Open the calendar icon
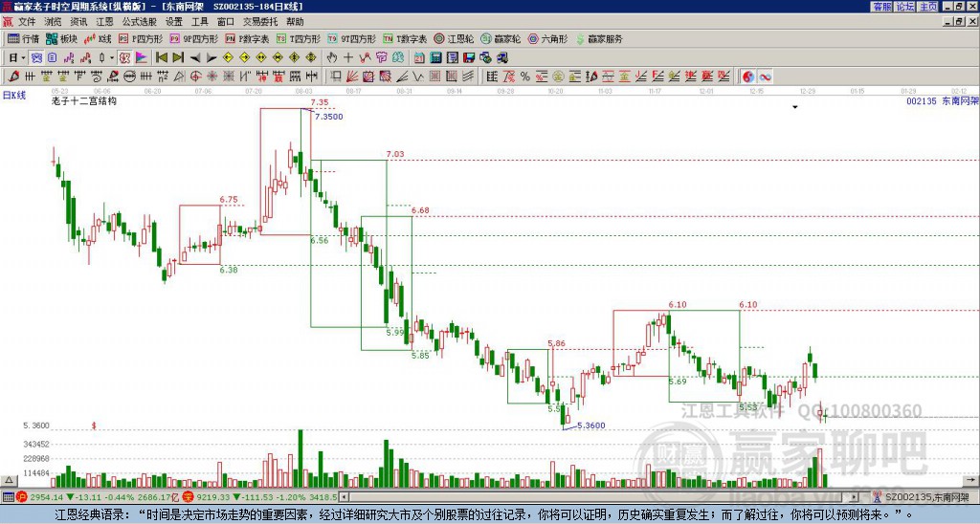The height and width of the screenshot is (524, 980). pyautogui.click(x=419, y=58)
